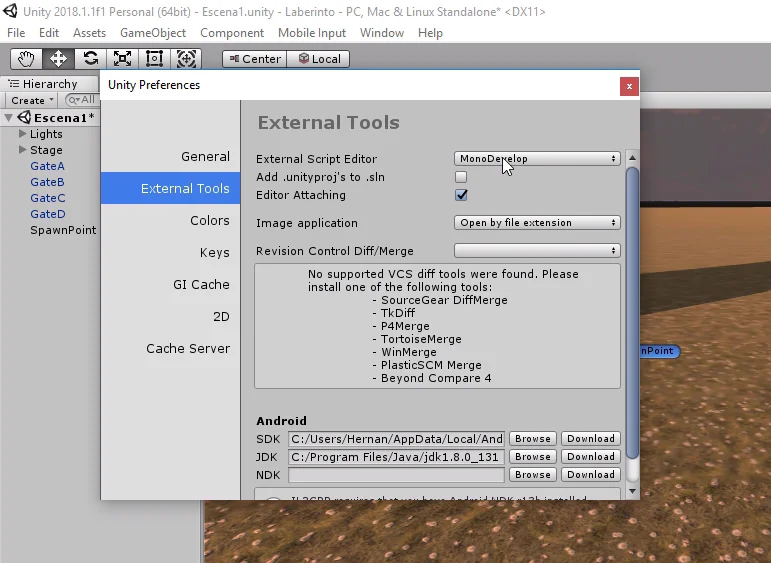Select the General preferences section

[170, 156]
